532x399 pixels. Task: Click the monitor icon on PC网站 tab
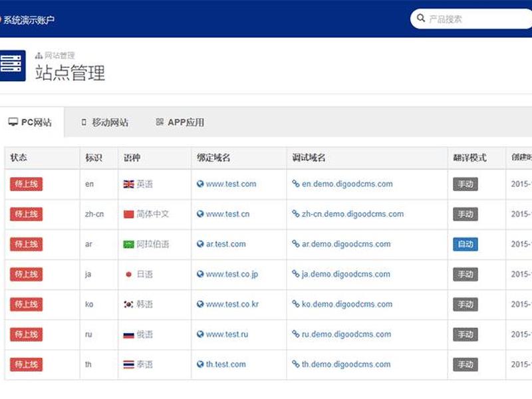click(x=13, y=122)
